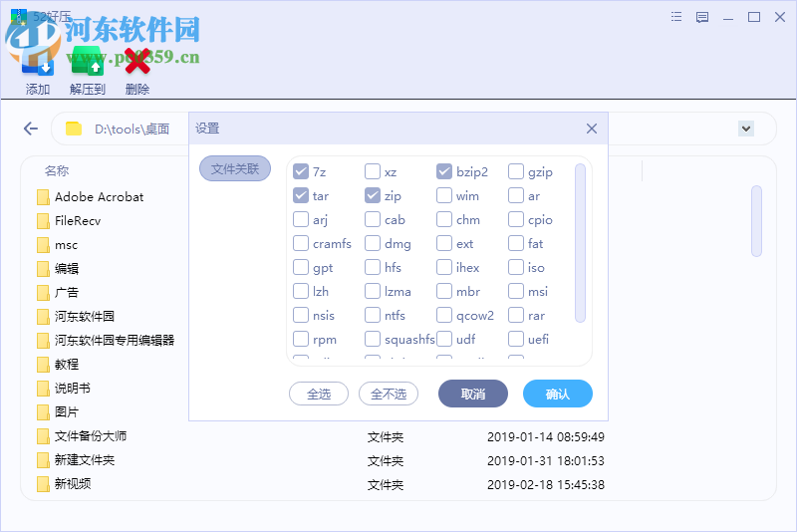Click the Confirm (确认) button
Viewport: 797px width, 532px height.
pyautogui.click(x=558, y=394)
